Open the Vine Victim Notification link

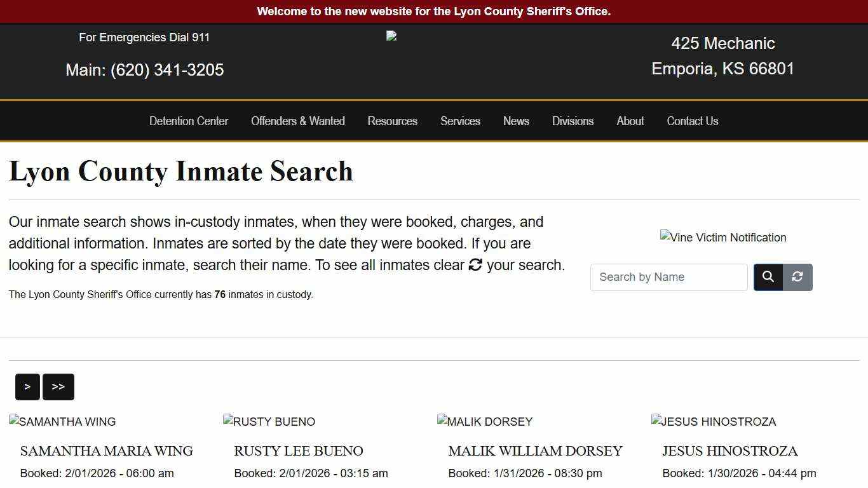click(x=723, y=237)
